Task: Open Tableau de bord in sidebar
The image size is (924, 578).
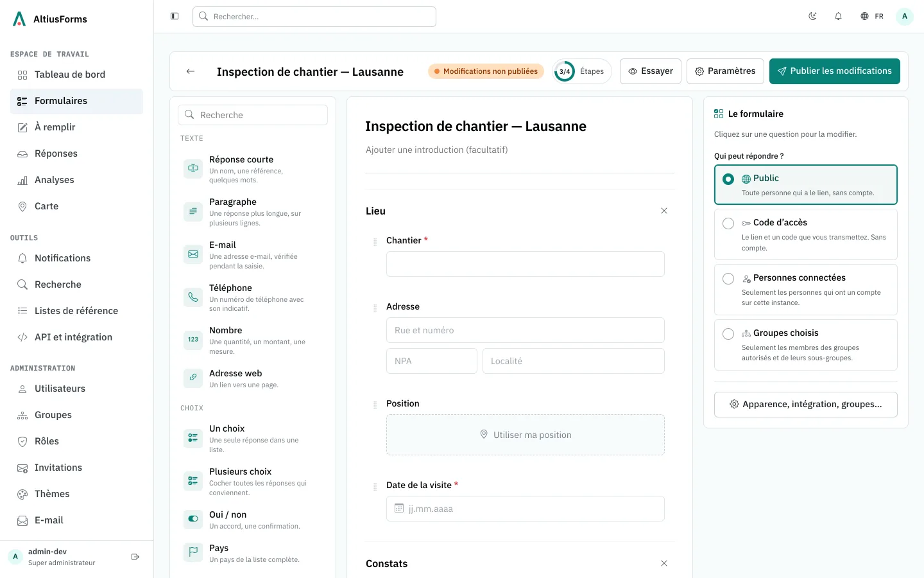Action: pyautogui.click(x=76, y=74)
